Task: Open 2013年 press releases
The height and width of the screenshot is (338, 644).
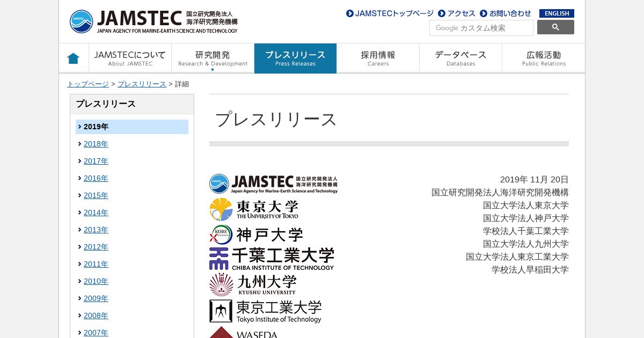Action: (x=96, y=230)
